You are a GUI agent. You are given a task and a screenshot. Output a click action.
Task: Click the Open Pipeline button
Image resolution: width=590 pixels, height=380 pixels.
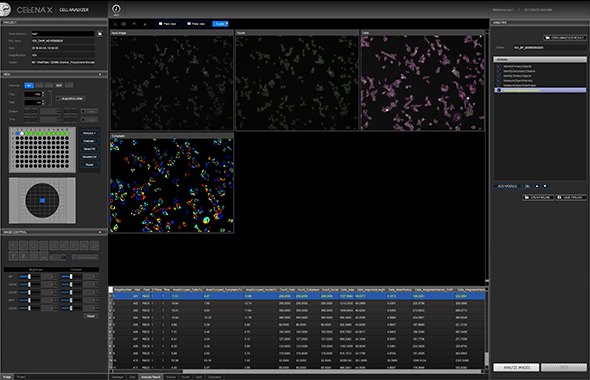coord(538,198)
